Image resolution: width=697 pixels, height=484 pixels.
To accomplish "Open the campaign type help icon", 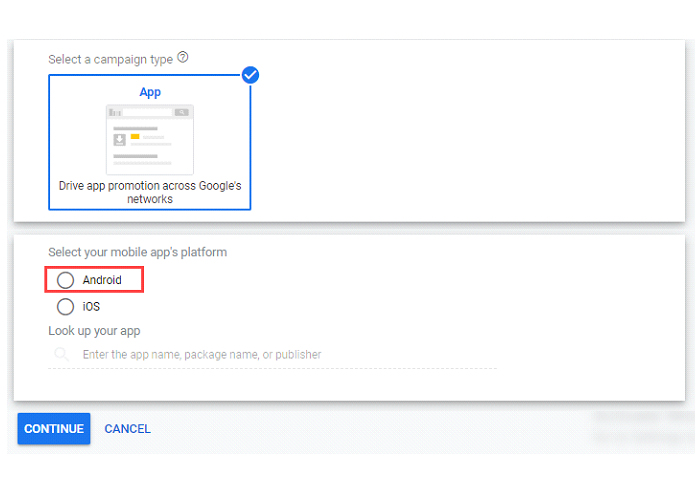I will [183, 57].
